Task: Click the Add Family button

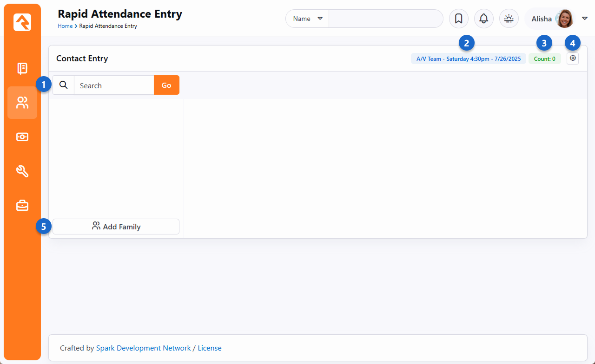Action: point(116,227)
